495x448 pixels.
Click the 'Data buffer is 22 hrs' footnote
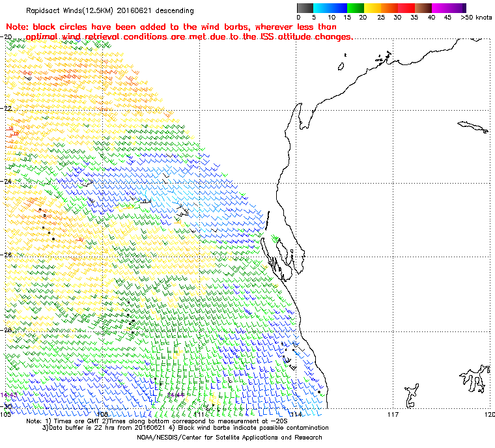(186, 428)
